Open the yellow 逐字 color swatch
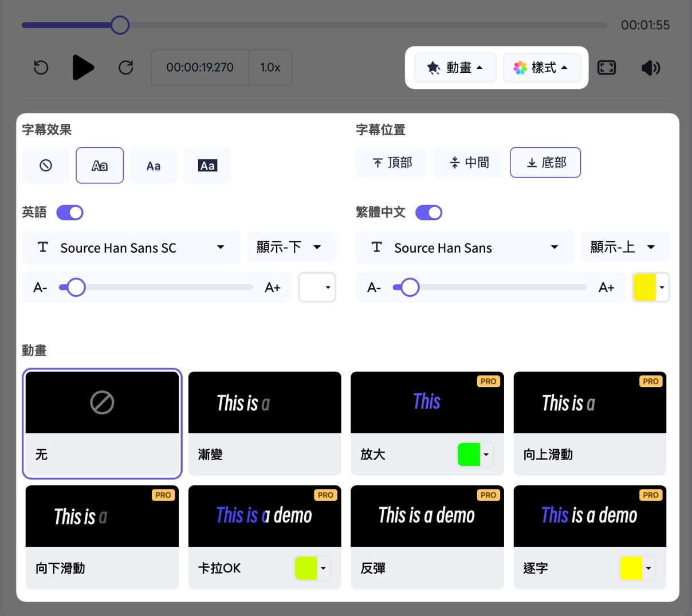 pos(637,568)
